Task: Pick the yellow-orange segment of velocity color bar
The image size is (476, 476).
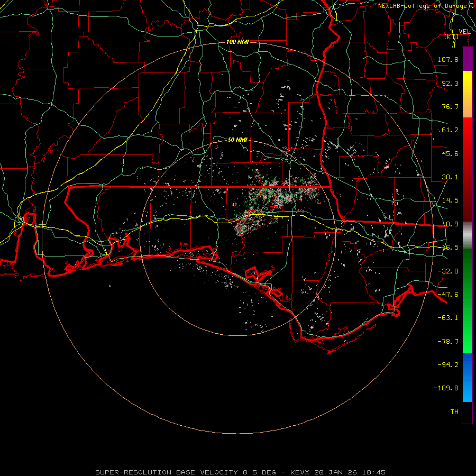Action: click(x=467, y=94)
